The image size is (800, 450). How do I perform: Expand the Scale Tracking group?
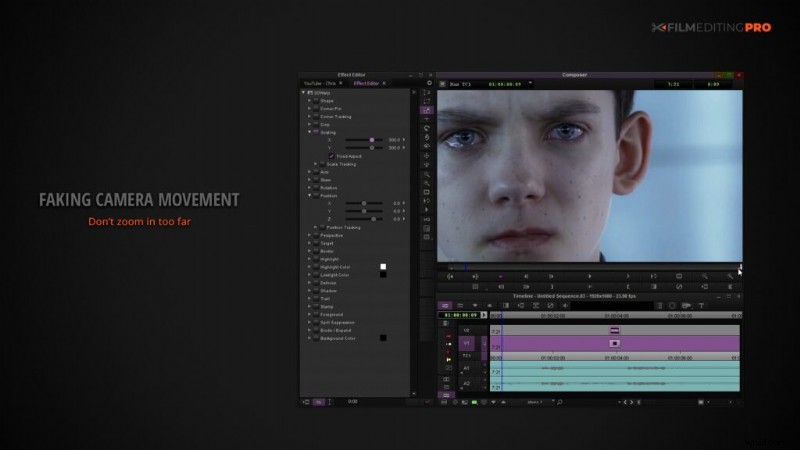tap(315, 164)
